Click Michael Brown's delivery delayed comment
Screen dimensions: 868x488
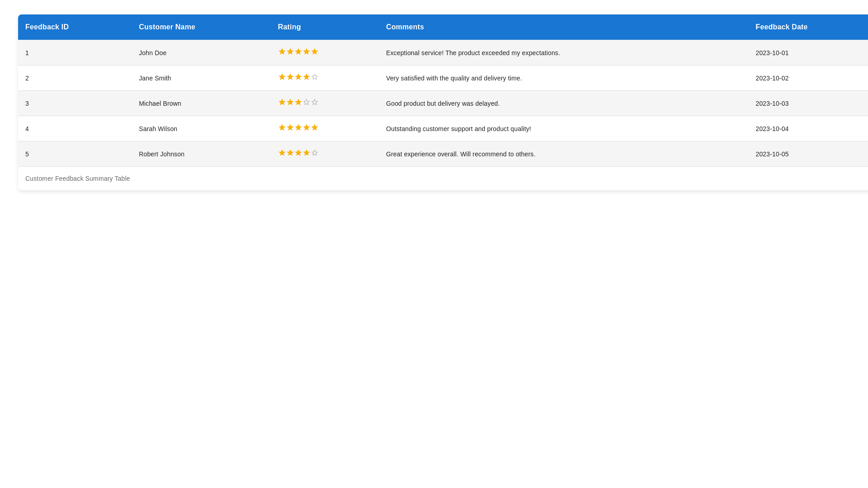coord(443,103)
